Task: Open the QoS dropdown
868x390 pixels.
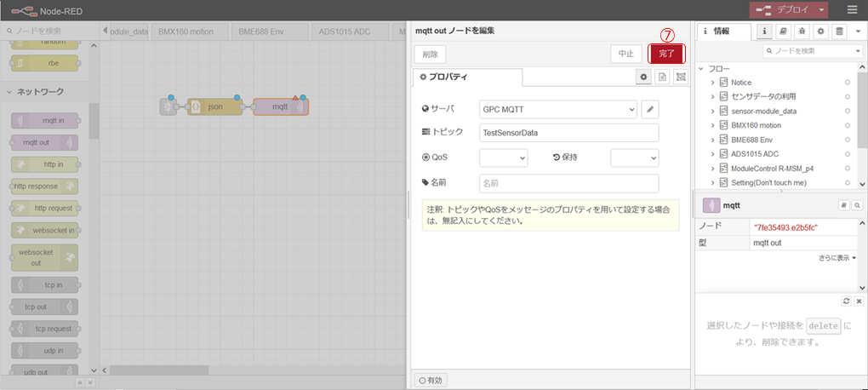Action: coord(504,158)
